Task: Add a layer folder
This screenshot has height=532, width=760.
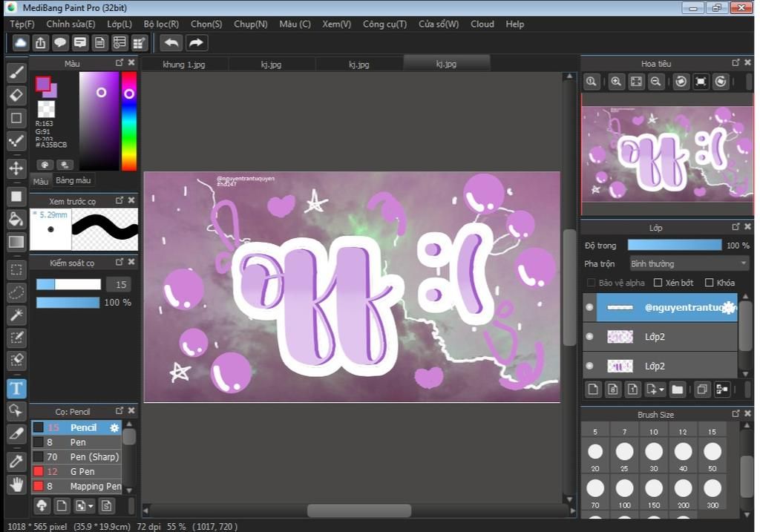Action: click(x=678, y=390)
